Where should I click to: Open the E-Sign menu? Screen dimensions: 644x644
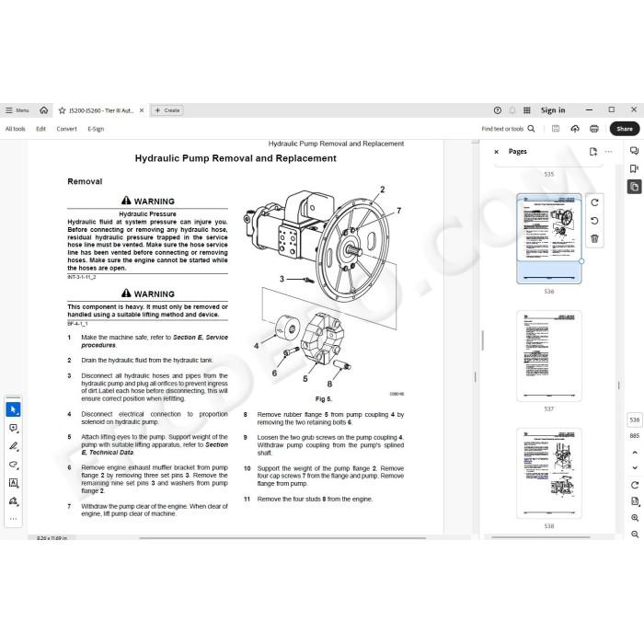click(x=96, y=129)
